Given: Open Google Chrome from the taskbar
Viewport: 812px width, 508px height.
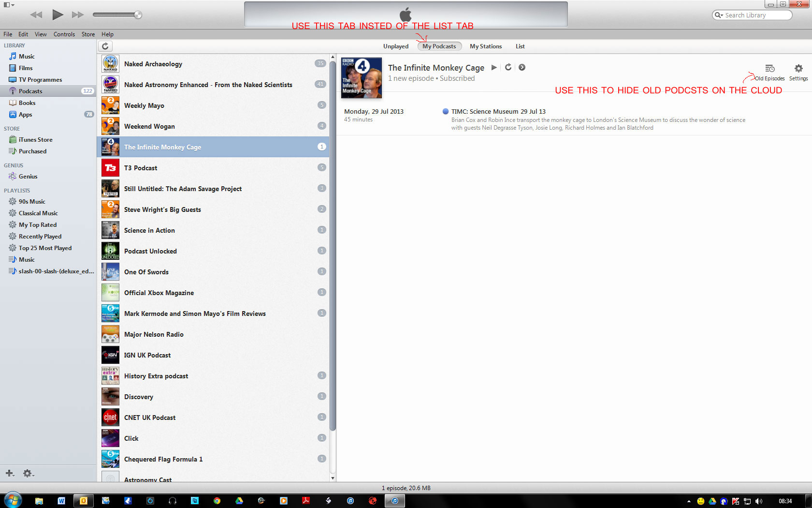Looking at the screenshot, I should coord(217,501).
